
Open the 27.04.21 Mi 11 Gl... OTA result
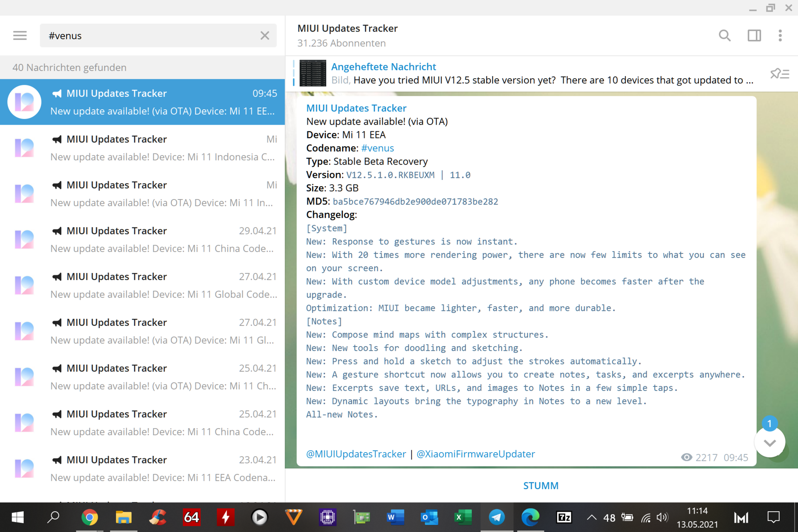142,331
